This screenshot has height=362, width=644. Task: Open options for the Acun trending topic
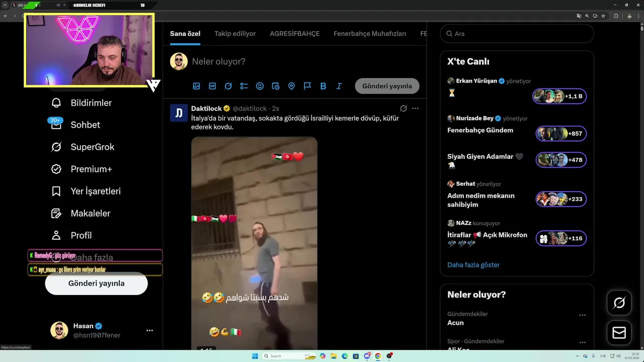[583, 315]
